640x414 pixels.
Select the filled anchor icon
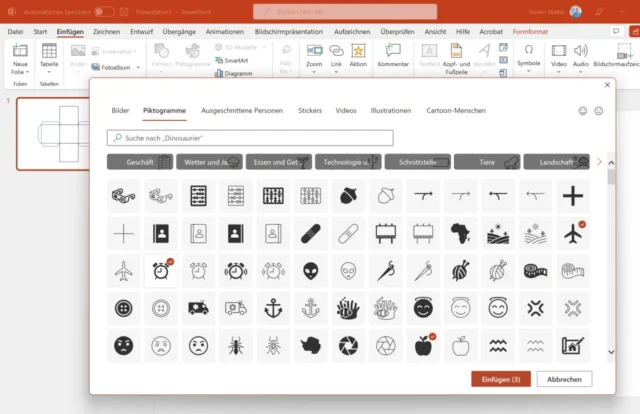273,308
